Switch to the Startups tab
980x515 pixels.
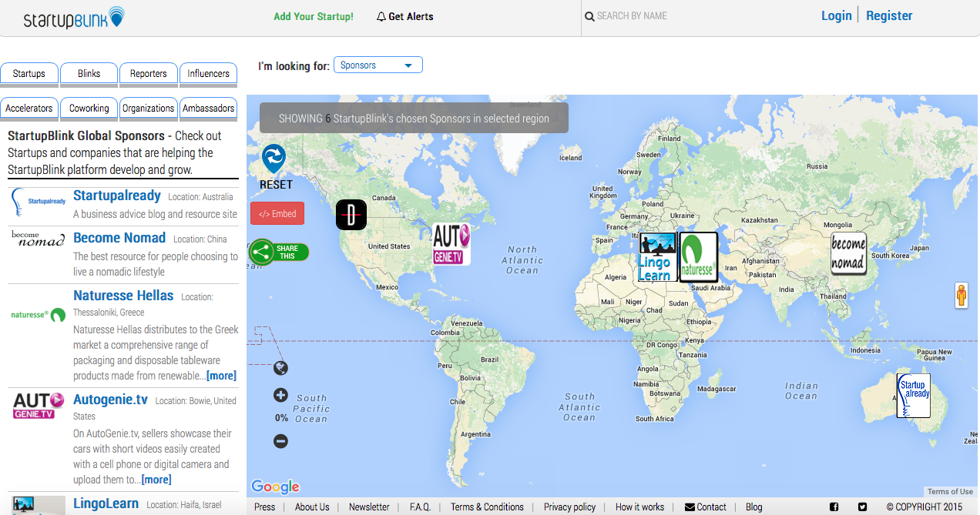pyautogui.click(x=29, y=74)
